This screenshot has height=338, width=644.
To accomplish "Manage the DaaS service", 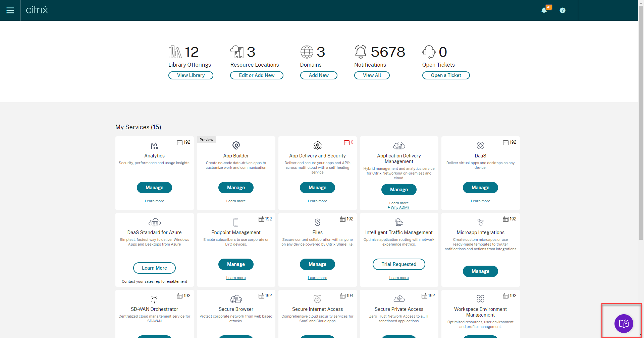I will click(480, 188).
